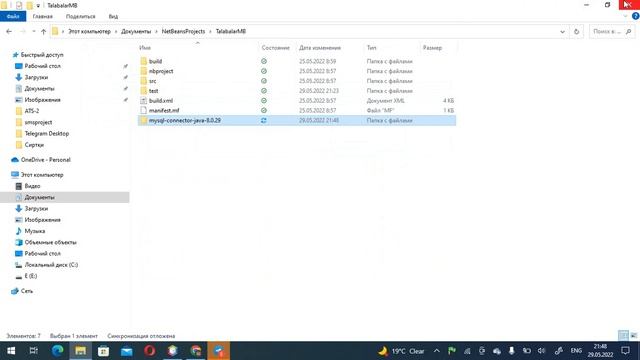Select mysql-connector-java-8.0.29 folder
This screenshot has width=640, height=360.
[x=297, y=120]
